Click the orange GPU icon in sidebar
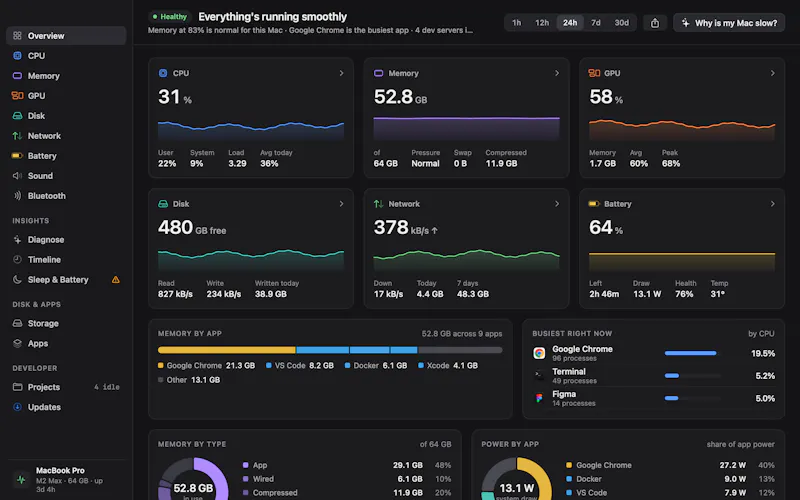The width and height of the screenshot is (800, 500). pyautogui.click(x=17, y=95)
